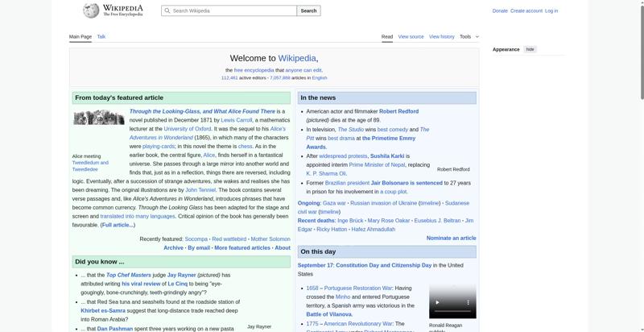The image size is (644, 332).
Task: Open the Wikipedia link in welcome heading
Action: click(297, 58)
